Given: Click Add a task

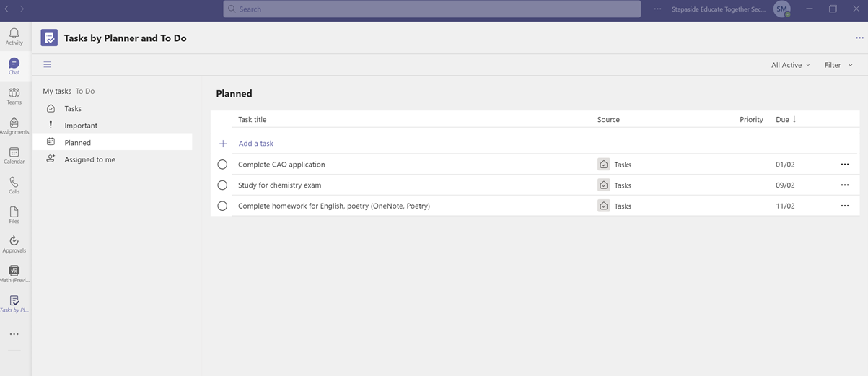Looking at the screenshot, I should pos(256,144).
